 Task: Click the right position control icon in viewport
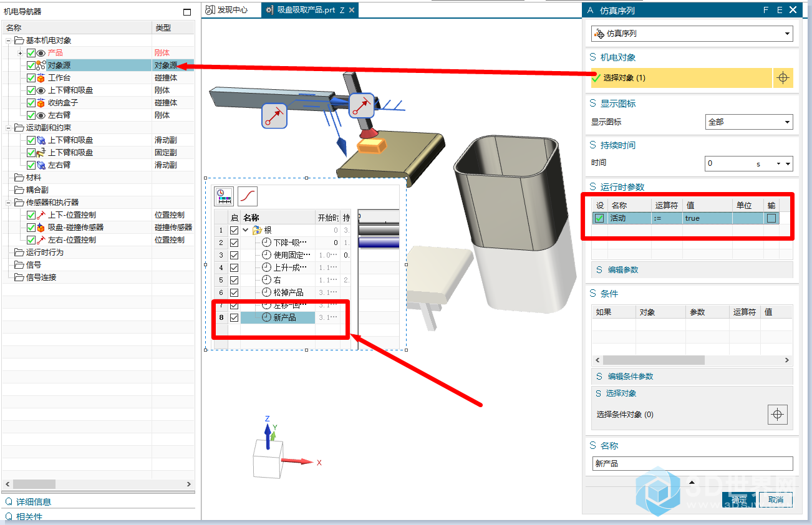(362, 106)
